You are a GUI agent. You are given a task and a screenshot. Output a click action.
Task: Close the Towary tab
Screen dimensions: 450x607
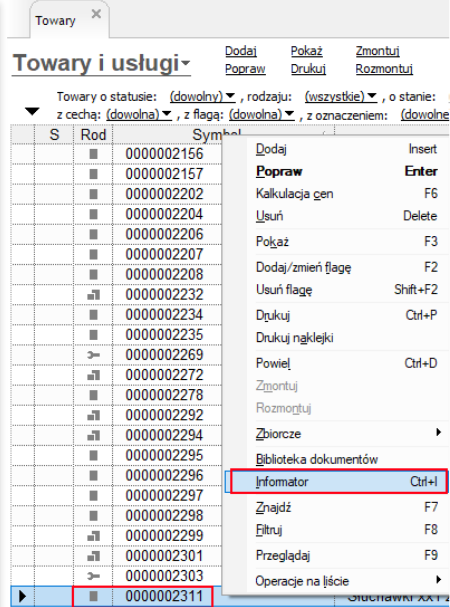pos(96,14)
